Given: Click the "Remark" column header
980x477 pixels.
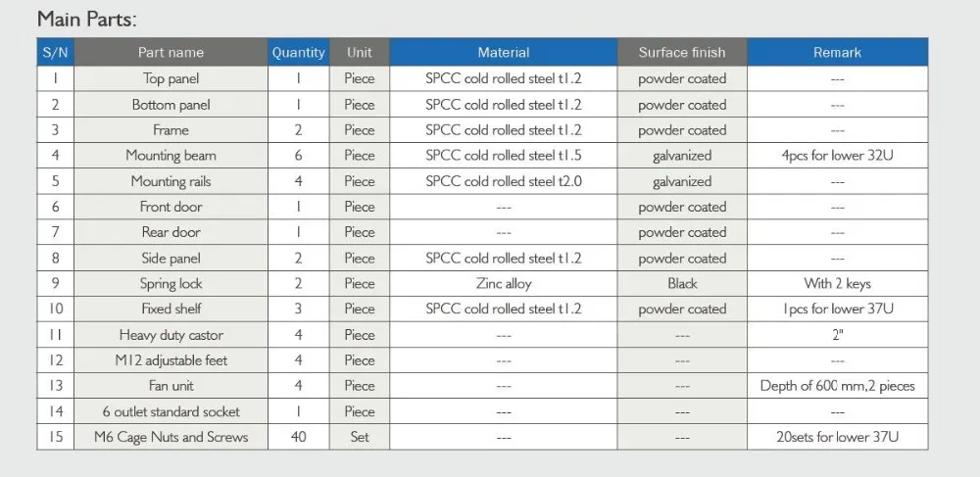Looking at the screenshot, I should click(837, 53).
